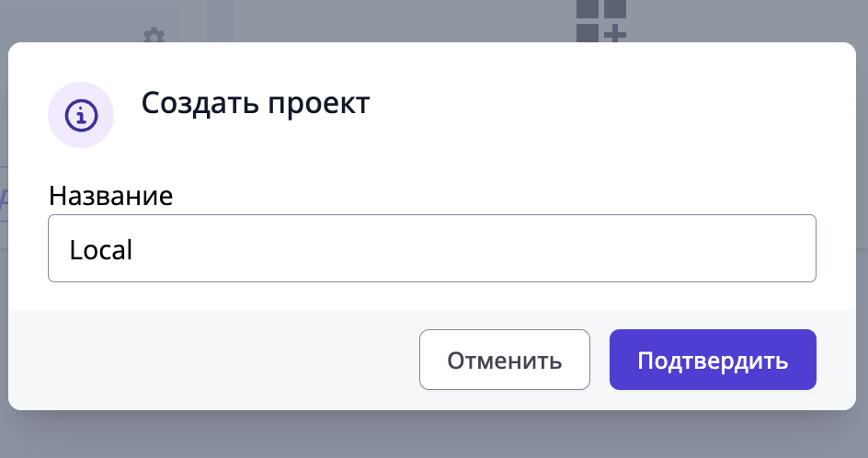The image size is (868, 458).
Task: Click the purple info icon in the dialog
Action: pyautogui.click(x=81, y=116)
